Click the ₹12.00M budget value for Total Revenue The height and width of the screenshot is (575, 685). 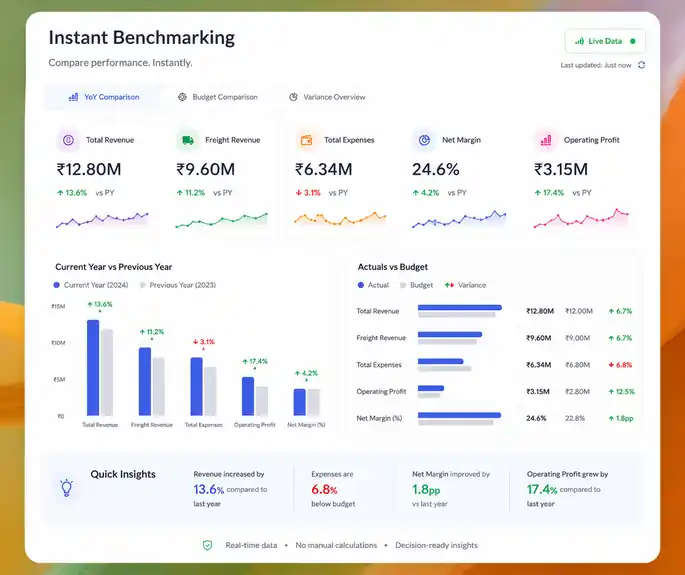[579, 311]
